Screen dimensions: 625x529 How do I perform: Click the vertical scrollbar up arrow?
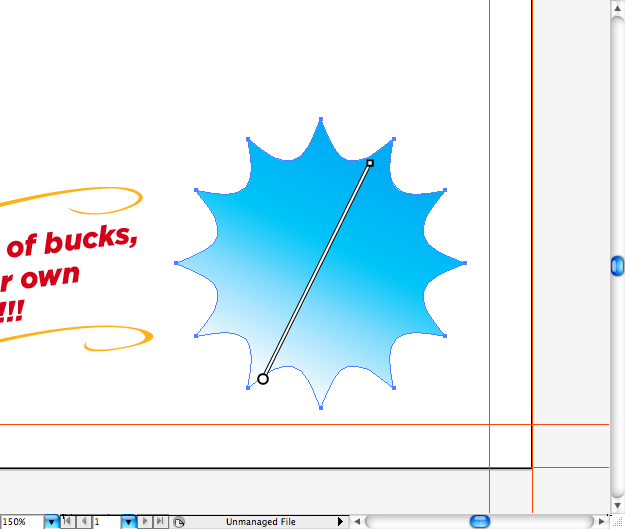[617, 8]
